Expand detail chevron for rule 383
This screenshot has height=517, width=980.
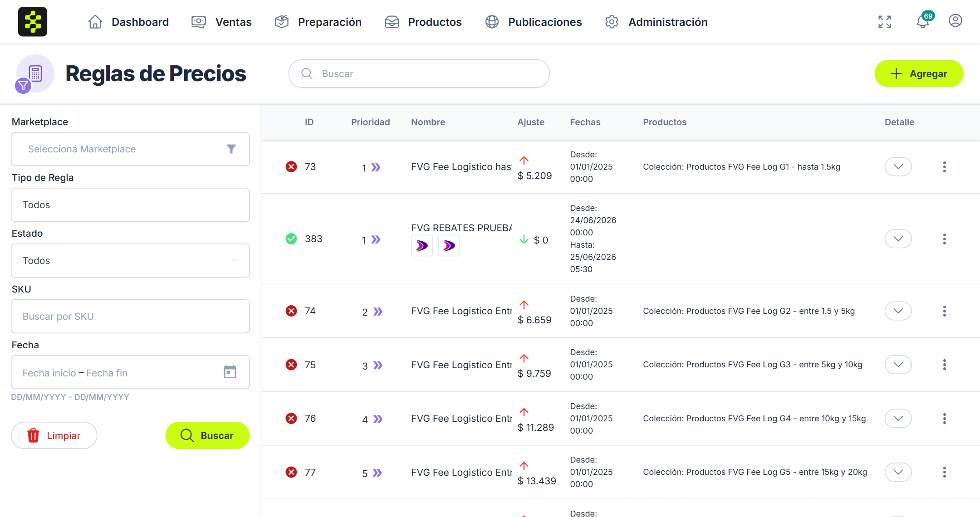coord(898,239)
